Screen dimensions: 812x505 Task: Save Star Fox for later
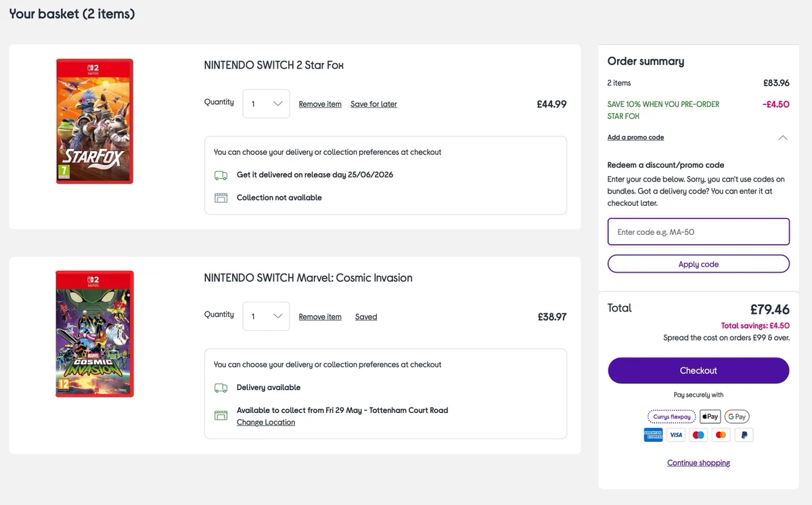[x=374, y=104]
